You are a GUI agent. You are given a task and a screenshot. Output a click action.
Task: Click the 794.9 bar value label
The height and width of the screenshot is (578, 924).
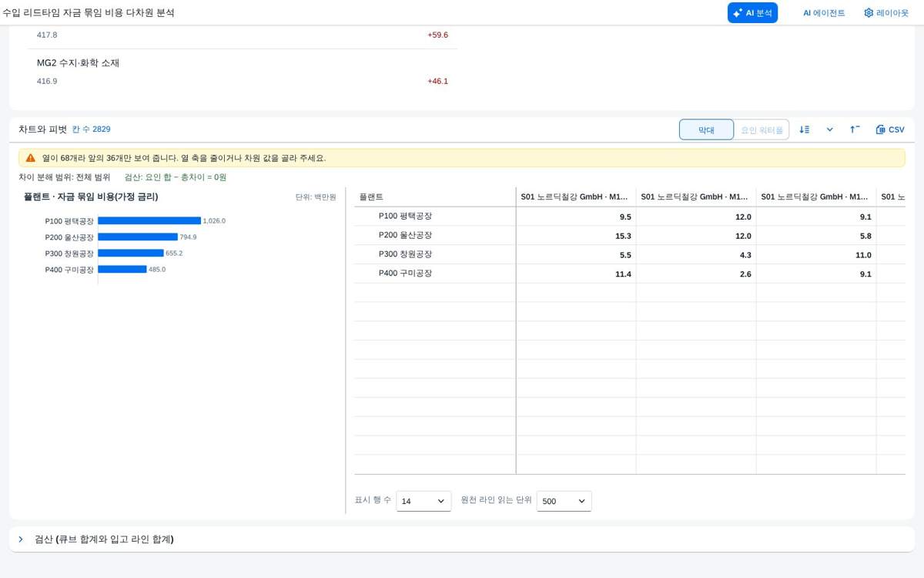(x=188, y=237)
